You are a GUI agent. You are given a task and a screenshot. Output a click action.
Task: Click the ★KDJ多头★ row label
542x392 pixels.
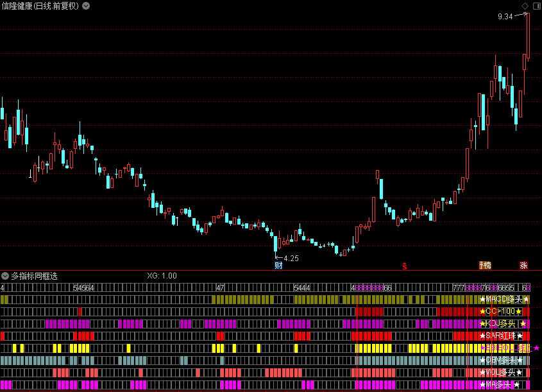(x=503, y=324)
